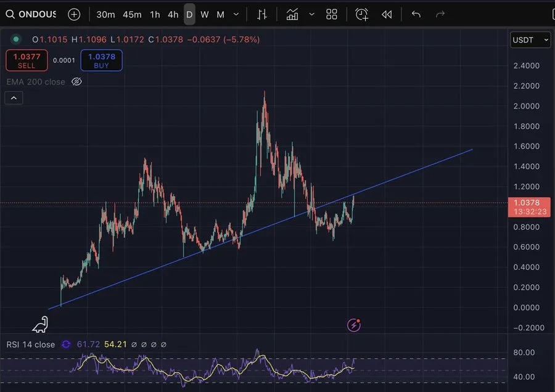Open the layout grid templates icon
The width and height of the screenshot is (555, 392).
332,14
